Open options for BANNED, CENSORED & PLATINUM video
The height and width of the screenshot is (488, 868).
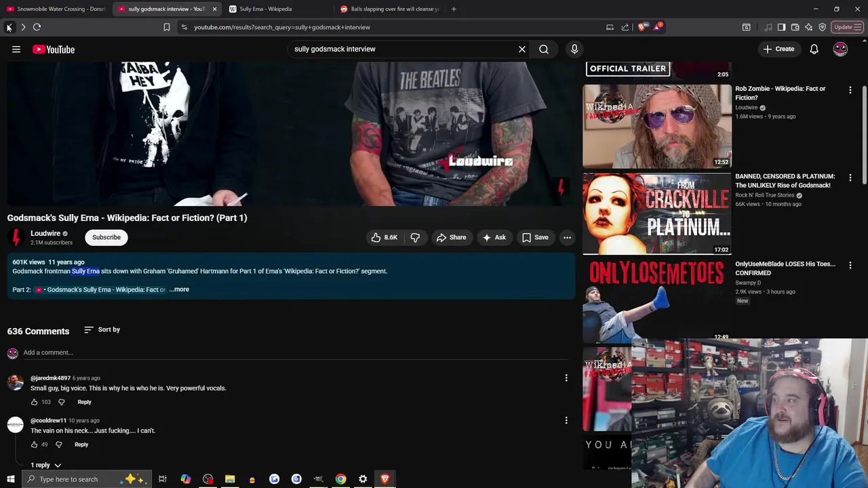(x=850, y=178)
